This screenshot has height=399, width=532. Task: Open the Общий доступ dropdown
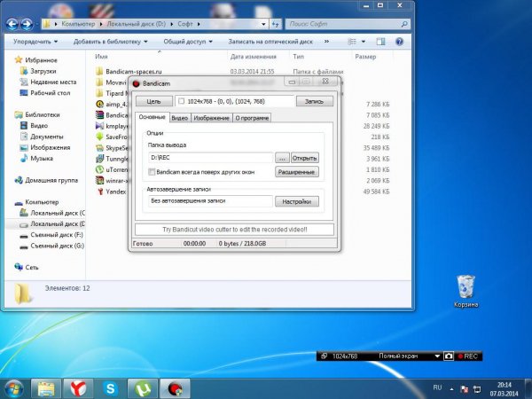(188, 42)
